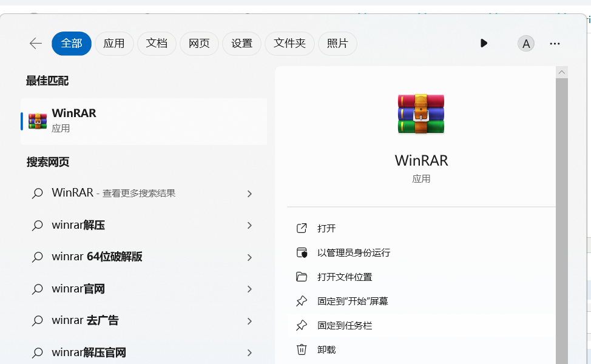Click the WinRAR title in details pane
Image resolution: width=591 pixels, height=364 pixels.
(421, 161)
